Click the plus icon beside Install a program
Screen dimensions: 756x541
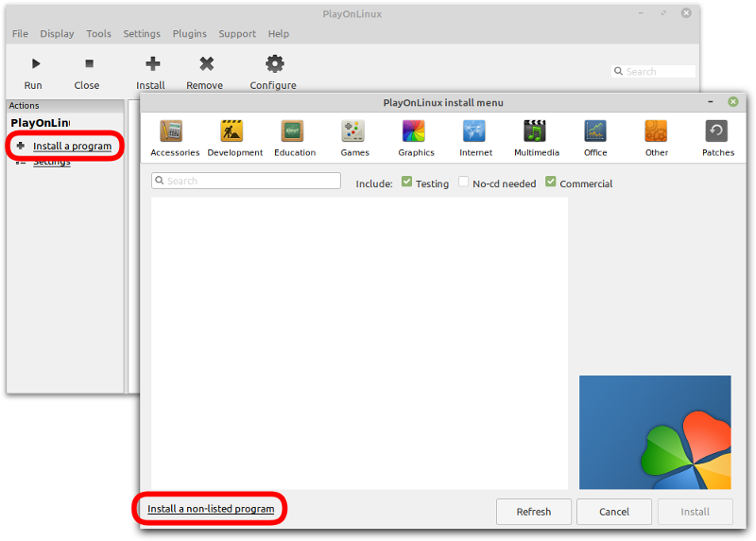[x=20, y=146]
